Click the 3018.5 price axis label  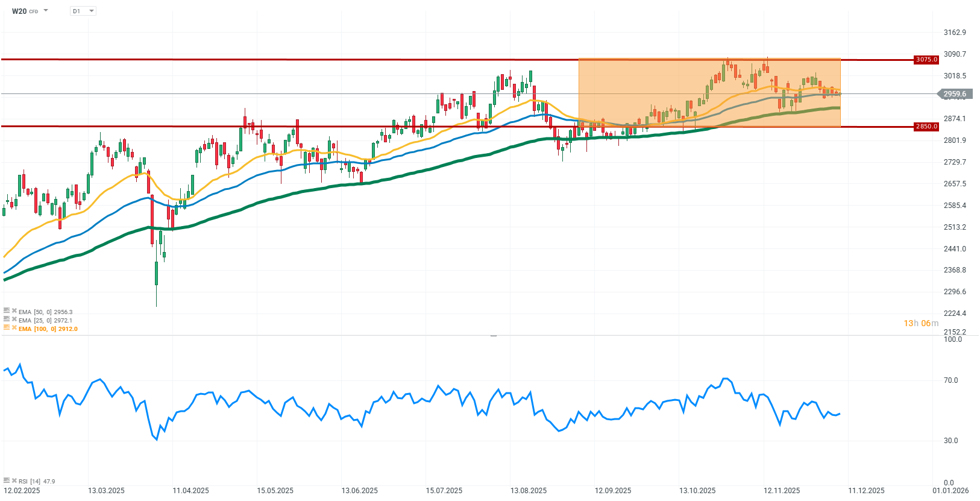[x=955, y=76]
